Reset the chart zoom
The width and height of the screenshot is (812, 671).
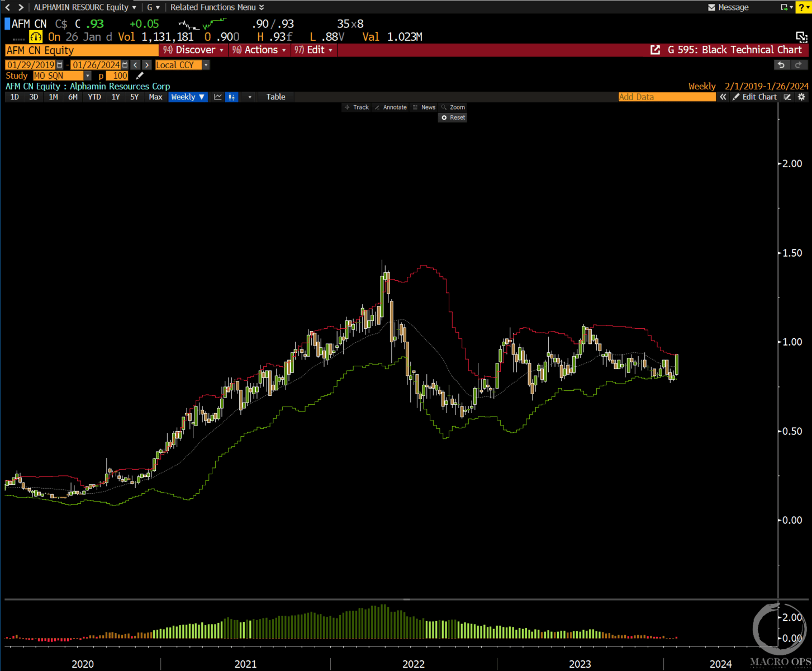453,117
